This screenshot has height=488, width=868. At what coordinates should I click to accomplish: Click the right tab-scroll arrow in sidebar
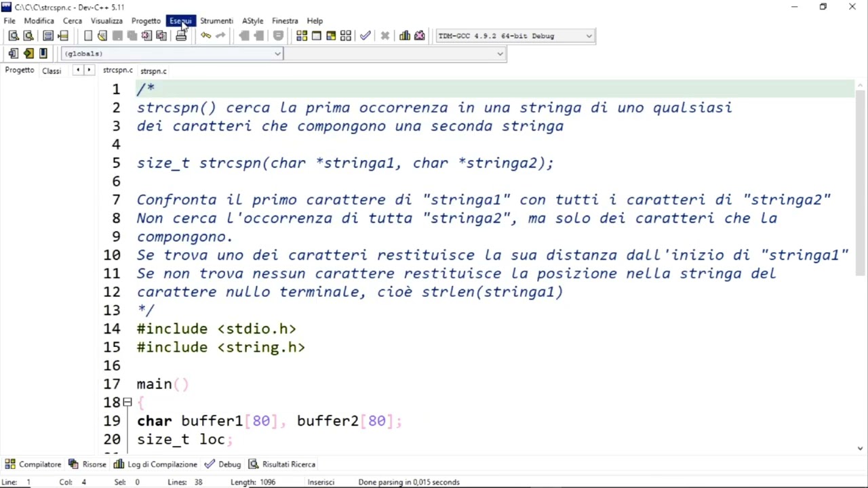click(x=89, y=70)
